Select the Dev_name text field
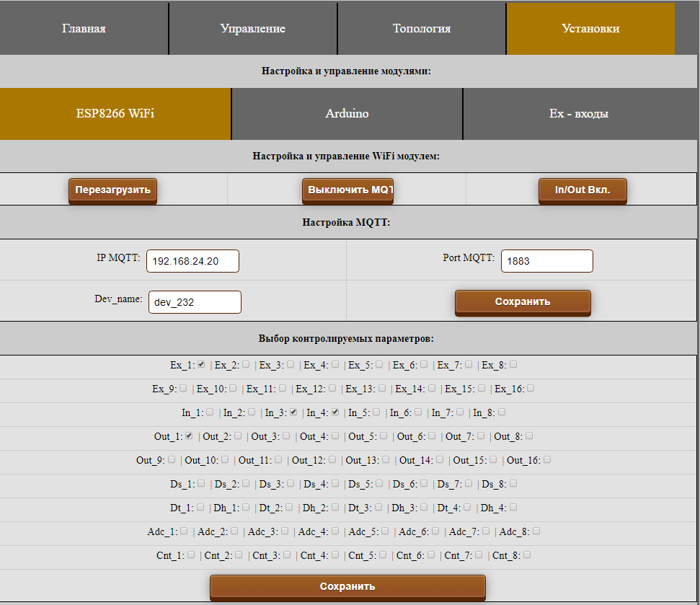Image resolution: width=700 pixels, height=605 pixels. (x=195, y=302)
